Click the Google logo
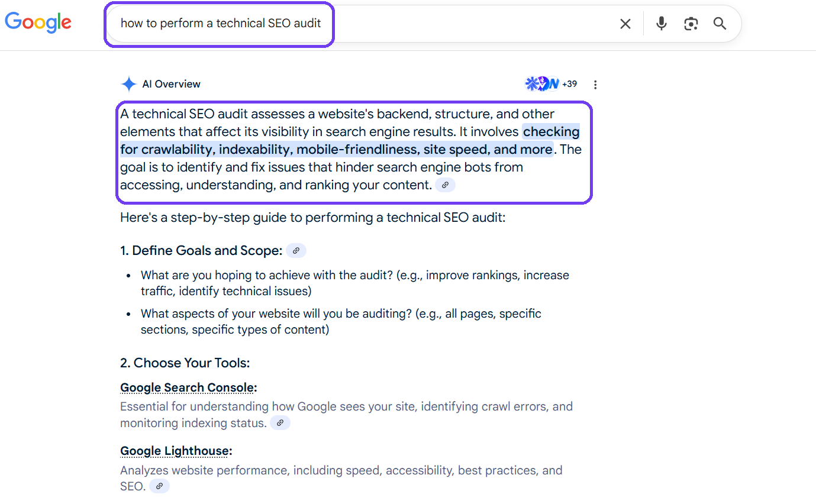The width and height of the screenshot is (816, 504). click(x=38, y=22)
